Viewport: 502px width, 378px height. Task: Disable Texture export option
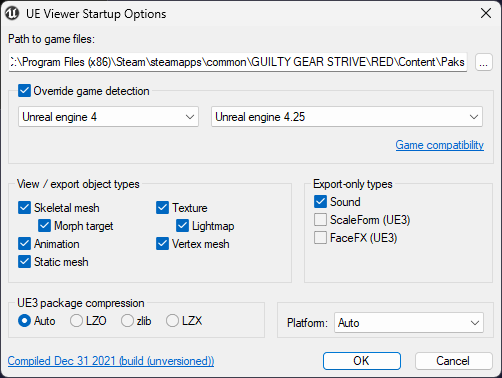point(162,208)
